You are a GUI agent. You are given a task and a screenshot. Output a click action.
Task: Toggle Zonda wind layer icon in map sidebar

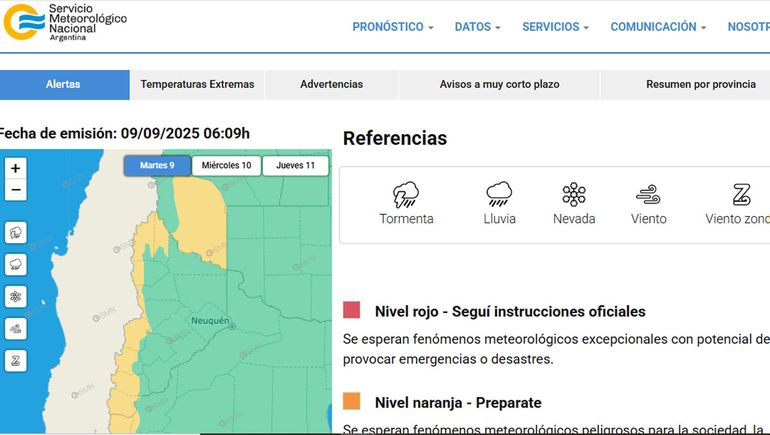[x=16, y=360]
